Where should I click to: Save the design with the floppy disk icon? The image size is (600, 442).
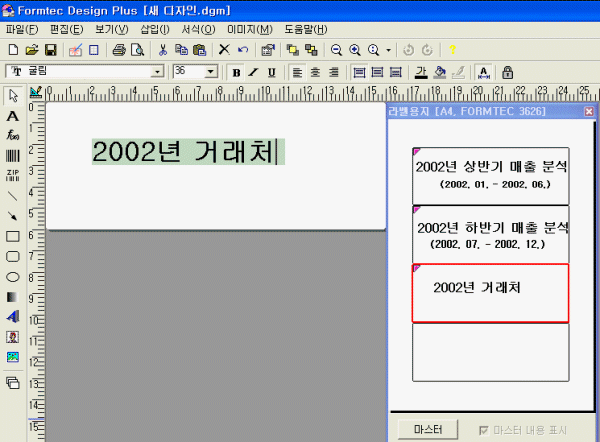pos(51,50)
